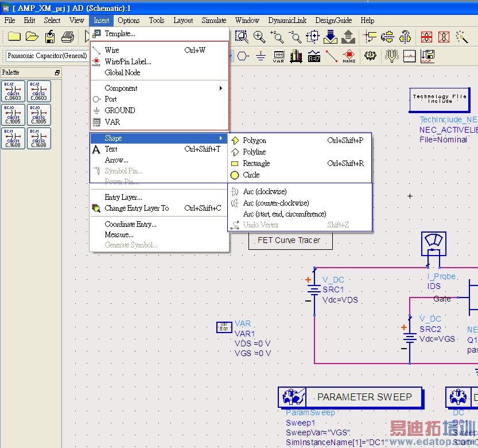Viewport: 478px width, 448px height.
Task: Choose Arc (clockwise) in Shape submenu
Action: point(264,191)
